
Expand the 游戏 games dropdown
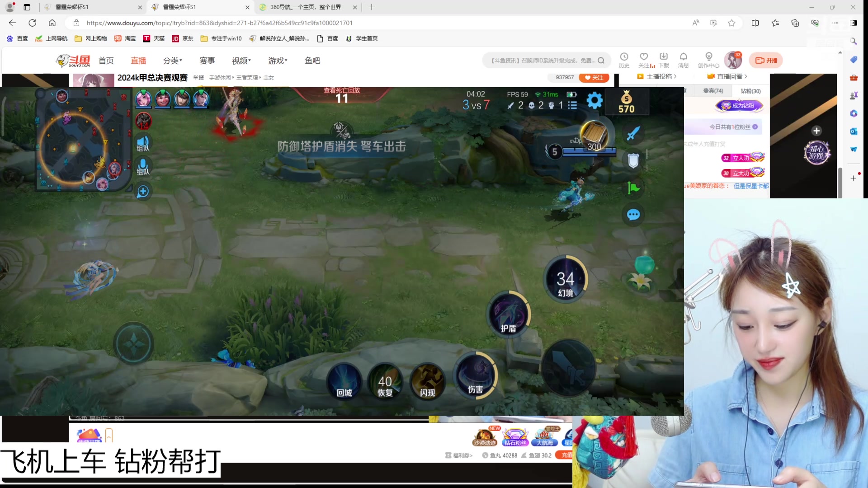pos(278,61)
